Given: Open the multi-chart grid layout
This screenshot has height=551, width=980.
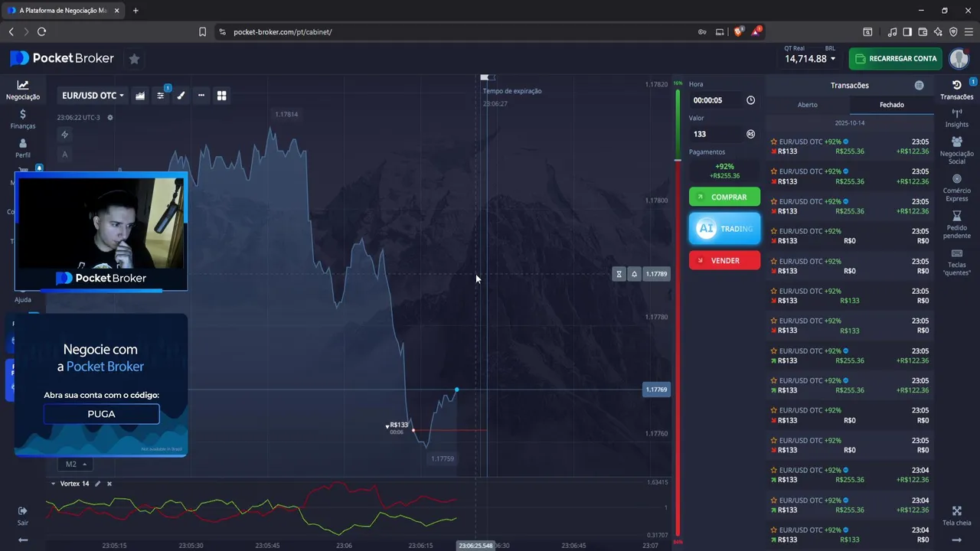Looking at the screenshot, I should click(222, 96).
